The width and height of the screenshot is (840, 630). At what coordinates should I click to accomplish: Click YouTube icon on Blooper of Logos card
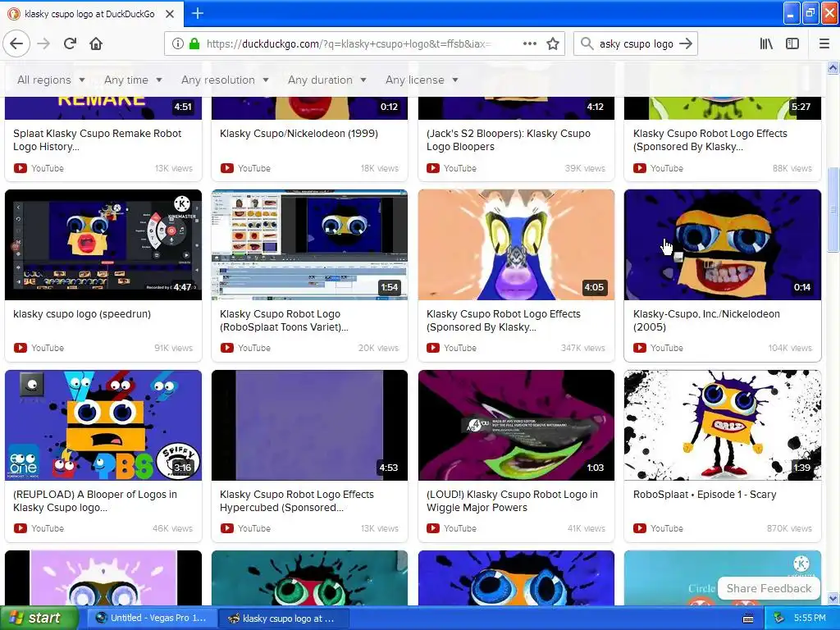click(21, 528)
